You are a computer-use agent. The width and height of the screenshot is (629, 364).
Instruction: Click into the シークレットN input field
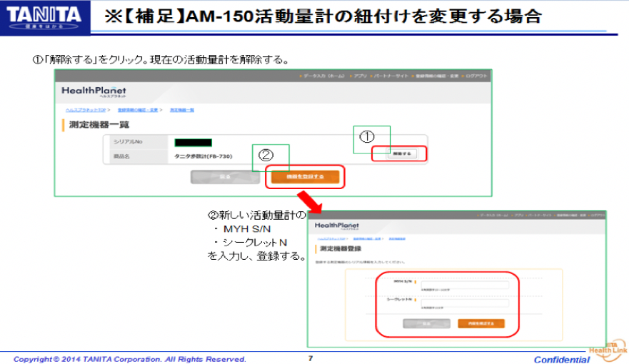point(465,303)
